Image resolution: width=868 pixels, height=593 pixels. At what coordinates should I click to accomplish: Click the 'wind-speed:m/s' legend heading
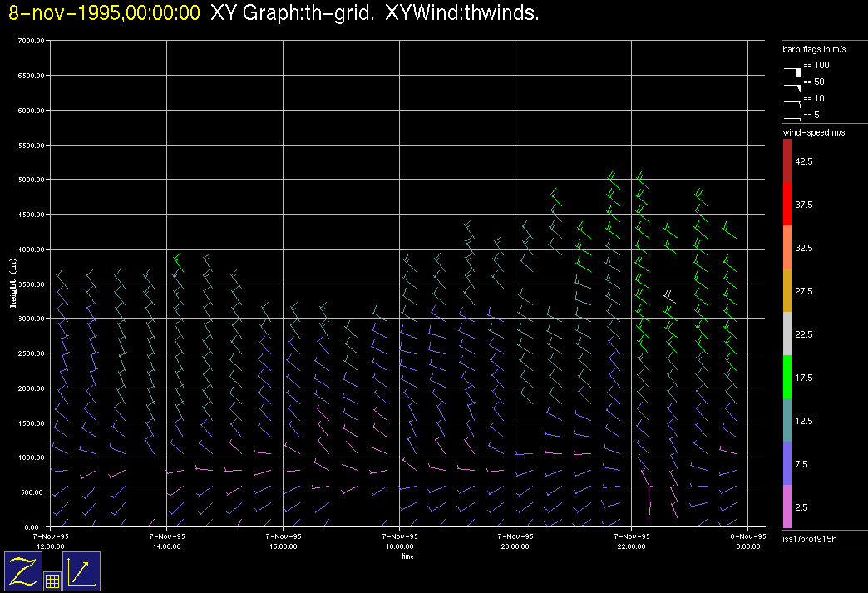[813, 132]
